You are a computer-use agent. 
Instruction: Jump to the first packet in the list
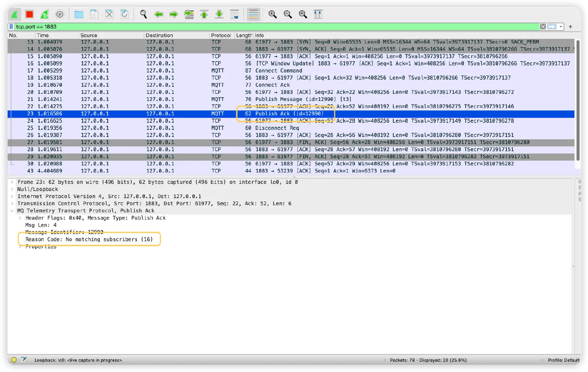tap(204, 14)
